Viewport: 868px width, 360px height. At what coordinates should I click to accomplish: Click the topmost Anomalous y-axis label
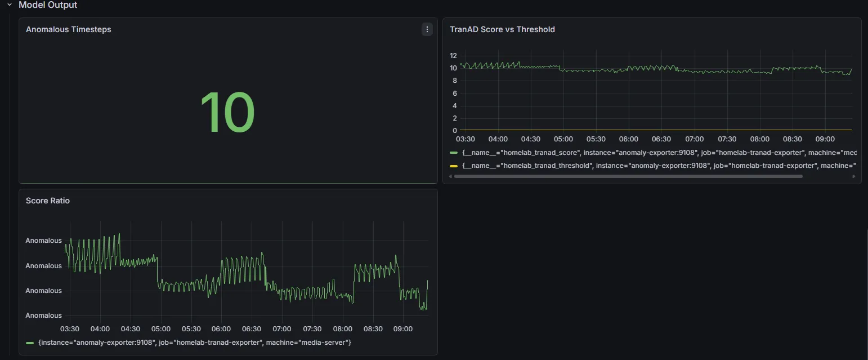click(x=43, y=241)
